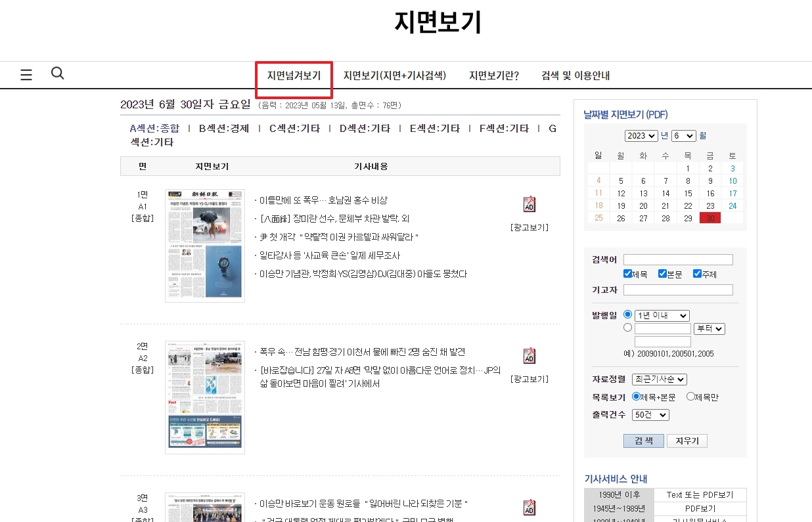This screenshot has height=522, width=812.
Task: Open article '이승만 기념관, 박정희·YS·DJ 아들도 뭉쳤다'
Action: pyautogui.click(x=363, y=274)
